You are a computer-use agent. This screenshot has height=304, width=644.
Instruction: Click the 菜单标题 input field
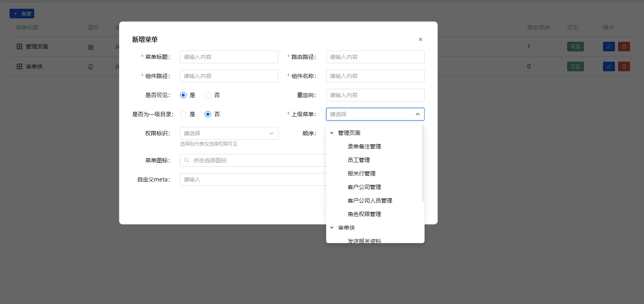pyautogui.click(x=229, y=57)
